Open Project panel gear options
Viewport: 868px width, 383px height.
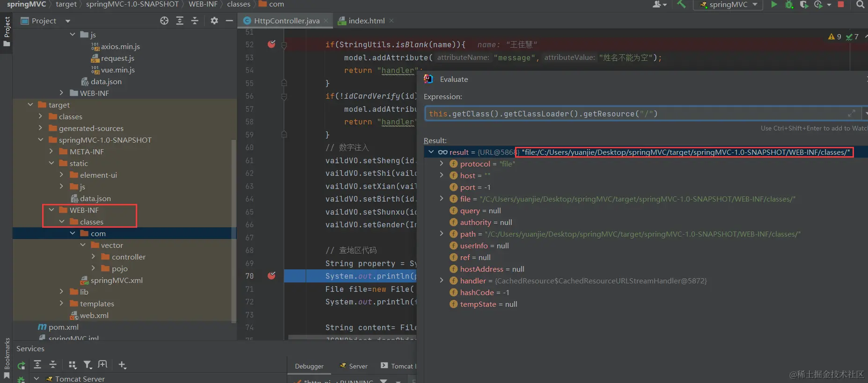click(x=214, y=21)
